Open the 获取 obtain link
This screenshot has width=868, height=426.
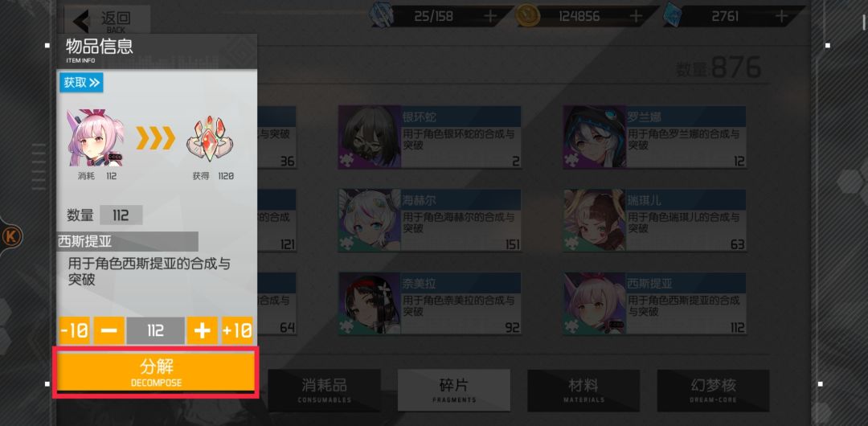coord(81,83)
